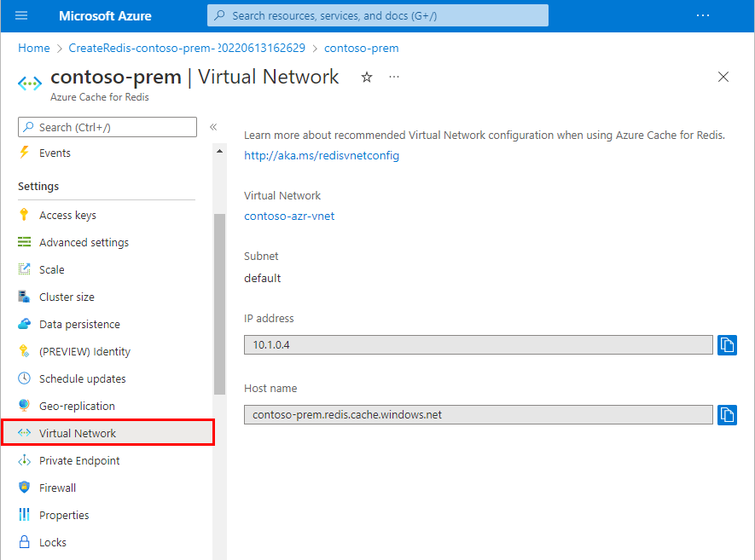755x560 pixels.
Task: Collapse the left sidebar with the chevron
Action: click(213, 127)
